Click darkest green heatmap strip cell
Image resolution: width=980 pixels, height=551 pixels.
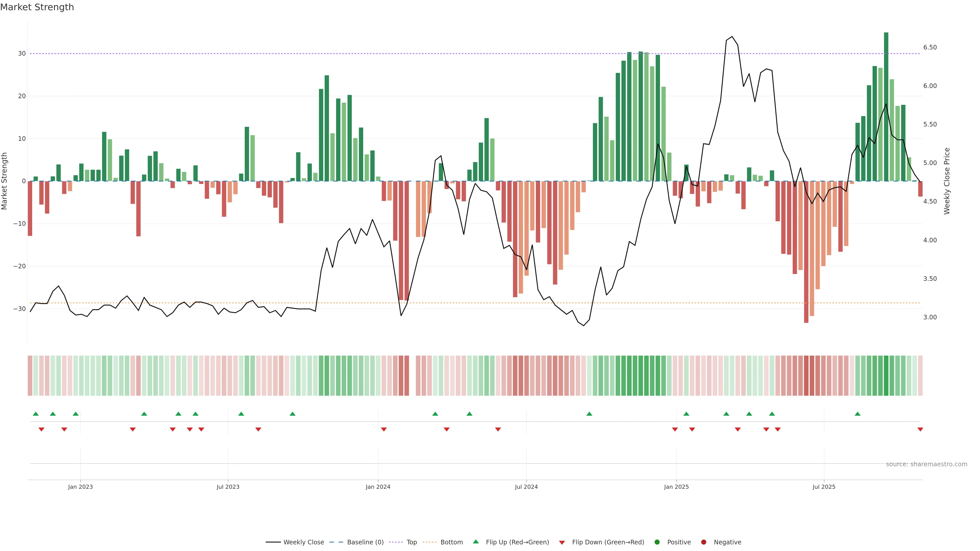(x=886, y=375)
